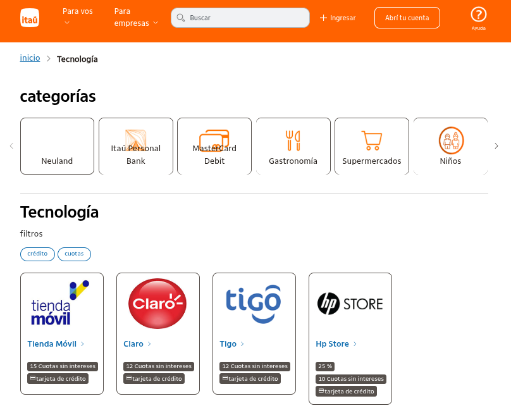Click the left carousel arrow
511x420 pixels.
11,145
